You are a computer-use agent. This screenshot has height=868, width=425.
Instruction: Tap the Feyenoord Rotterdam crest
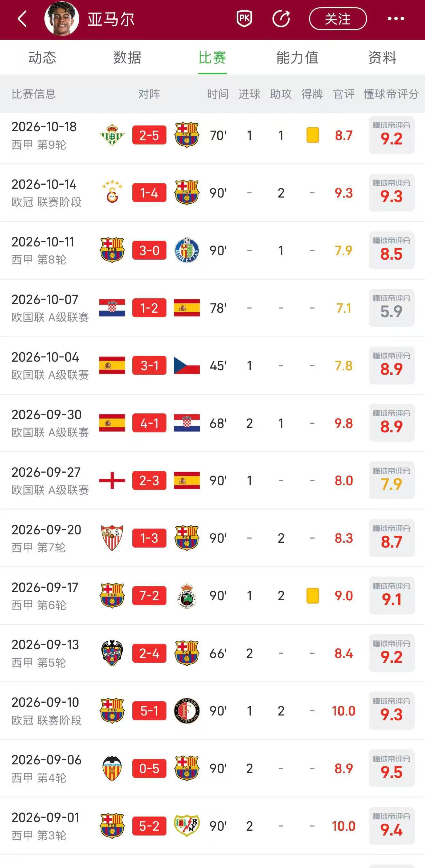click(x=187, y=711)
